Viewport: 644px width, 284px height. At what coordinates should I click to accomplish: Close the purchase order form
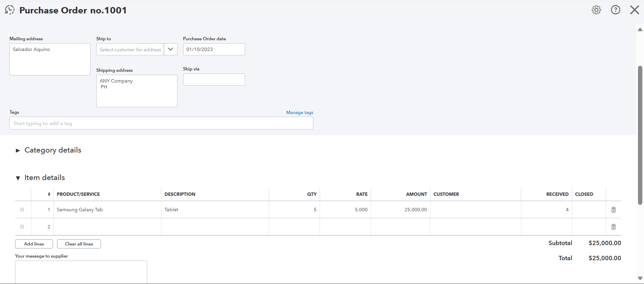(x=634, y=10)
